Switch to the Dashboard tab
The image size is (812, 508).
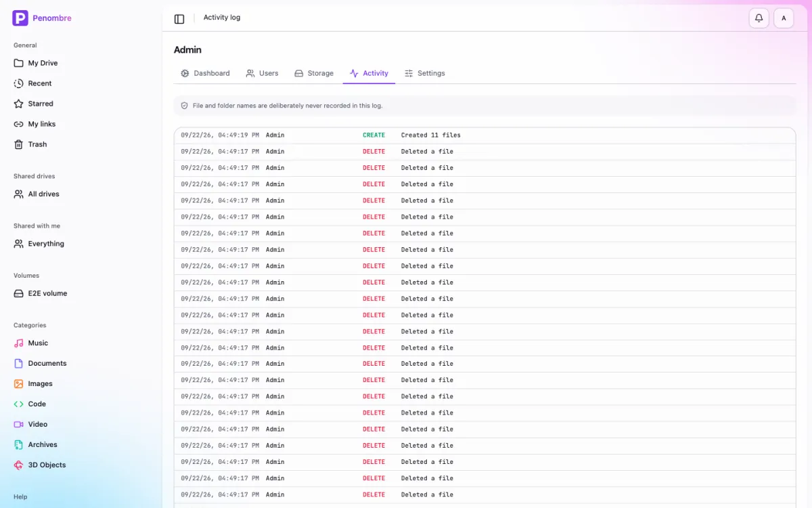point(205,73)
